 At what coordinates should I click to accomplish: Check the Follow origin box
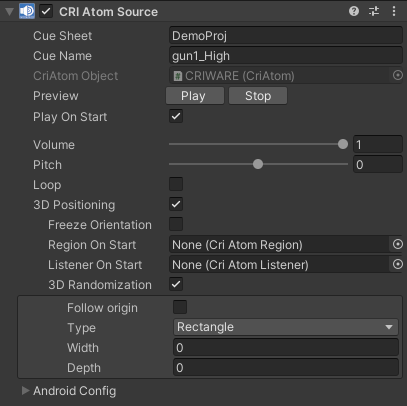pos(180,307)
